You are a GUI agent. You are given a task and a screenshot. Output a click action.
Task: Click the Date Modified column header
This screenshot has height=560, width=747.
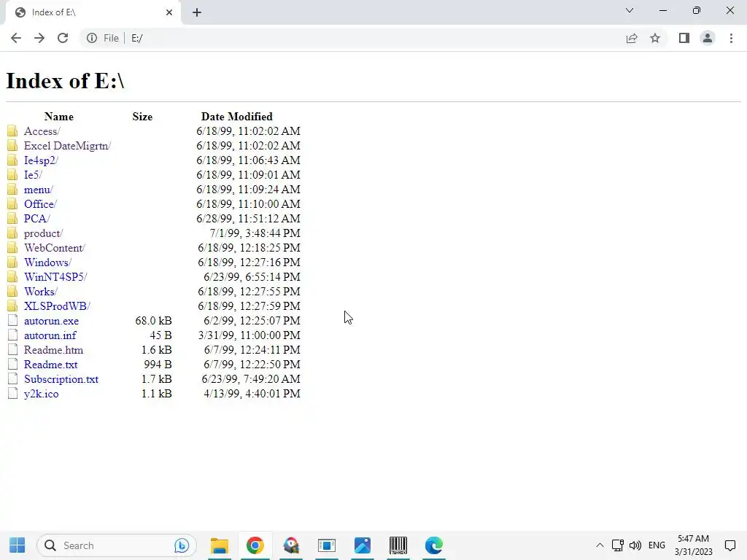(x=237, y=117)
